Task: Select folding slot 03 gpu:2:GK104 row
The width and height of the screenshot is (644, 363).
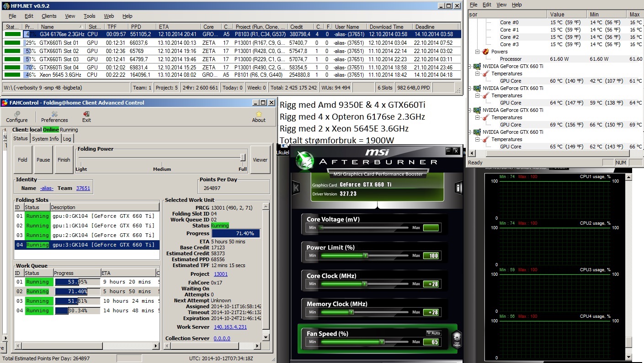Action: (87, 235)
